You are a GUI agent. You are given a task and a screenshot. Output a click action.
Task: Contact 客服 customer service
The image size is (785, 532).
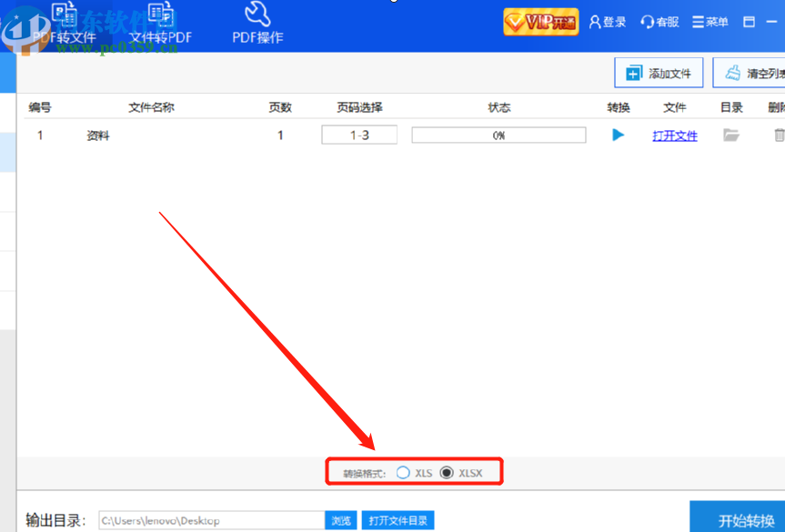[659, 22]
